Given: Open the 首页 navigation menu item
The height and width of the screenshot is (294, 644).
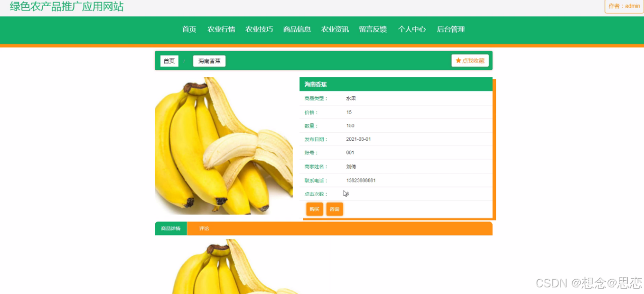Looking at the screenshot, I should (x=189, y=30).
